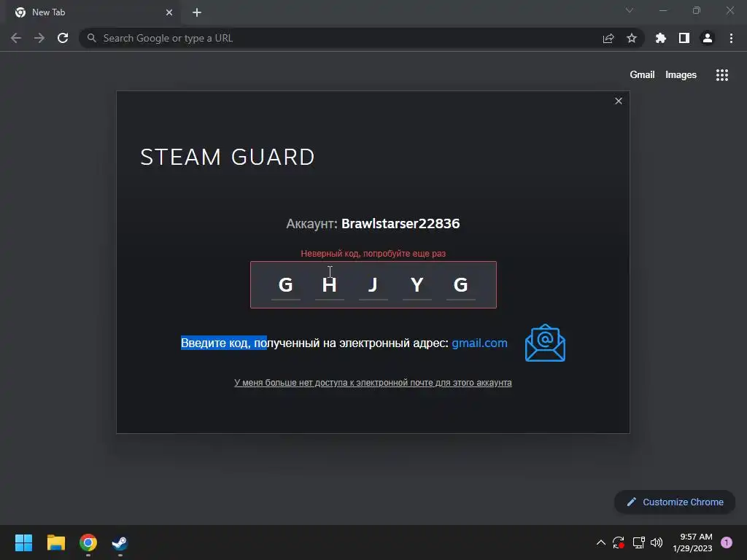Image resolution: width=747 pixels, height=560 pixels.
Task: Click the red invalid code error message
Action: pos(373,253)
